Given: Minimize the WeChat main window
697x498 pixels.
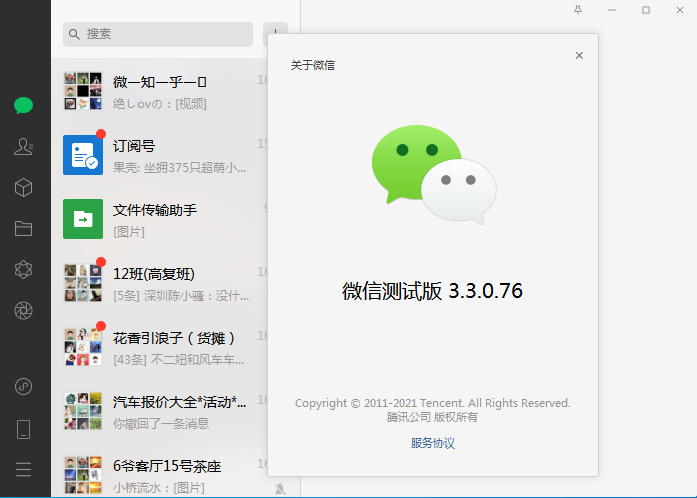Looking at the screenshot, I should [x=612, y=10].
